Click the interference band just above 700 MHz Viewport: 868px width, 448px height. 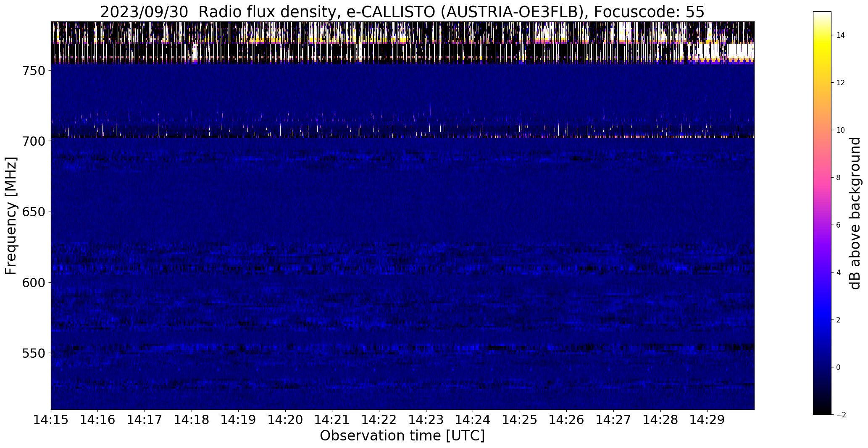pos(402,131)
